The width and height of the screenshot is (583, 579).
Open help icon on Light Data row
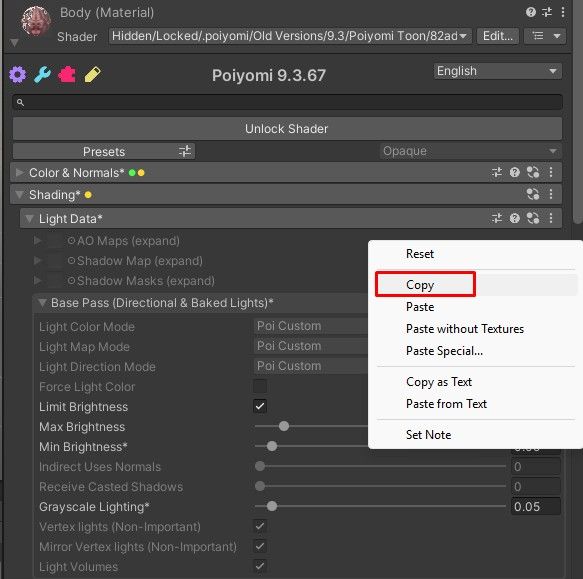click(515, 218)
